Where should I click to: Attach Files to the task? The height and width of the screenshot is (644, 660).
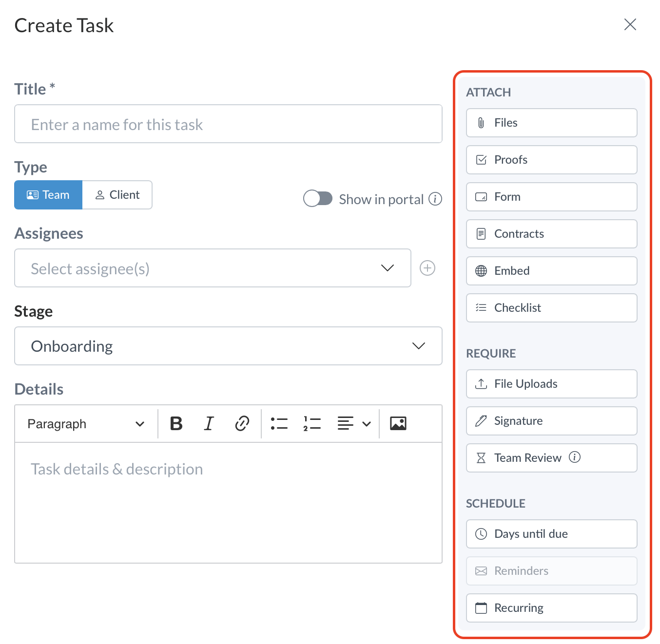tap(551, 123)
